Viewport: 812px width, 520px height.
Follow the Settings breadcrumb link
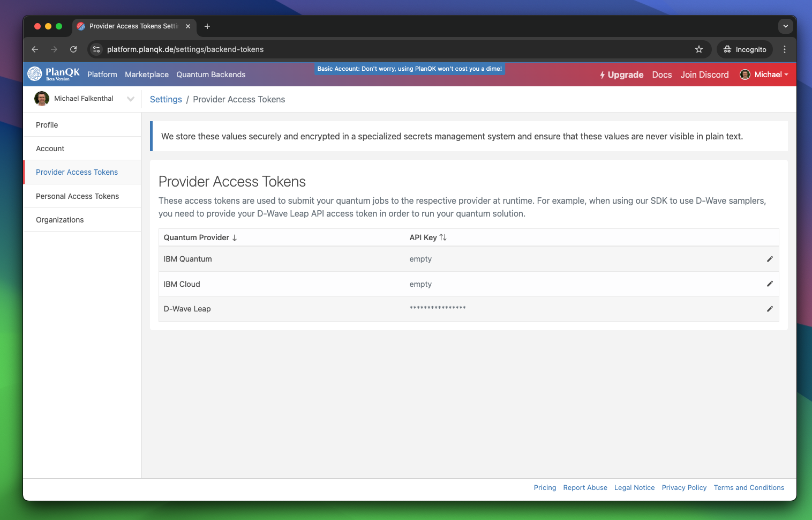(x=166, y=99)
